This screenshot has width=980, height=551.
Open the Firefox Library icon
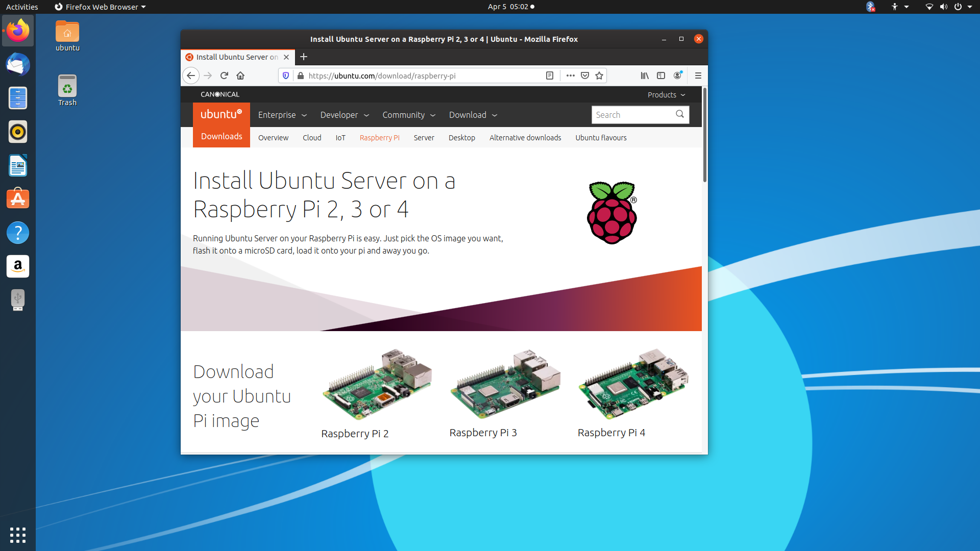pos(644,76)
